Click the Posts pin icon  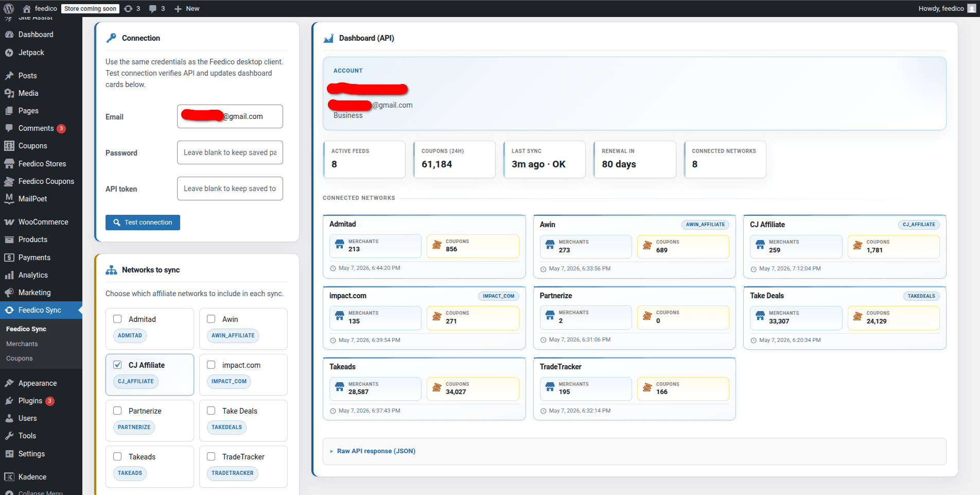[x=9, y=76]
